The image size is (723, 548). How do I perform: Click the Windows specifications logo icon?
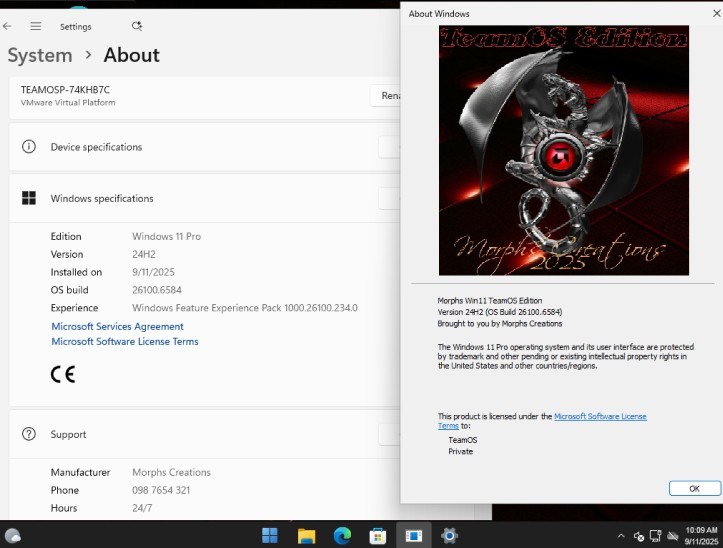29,198
